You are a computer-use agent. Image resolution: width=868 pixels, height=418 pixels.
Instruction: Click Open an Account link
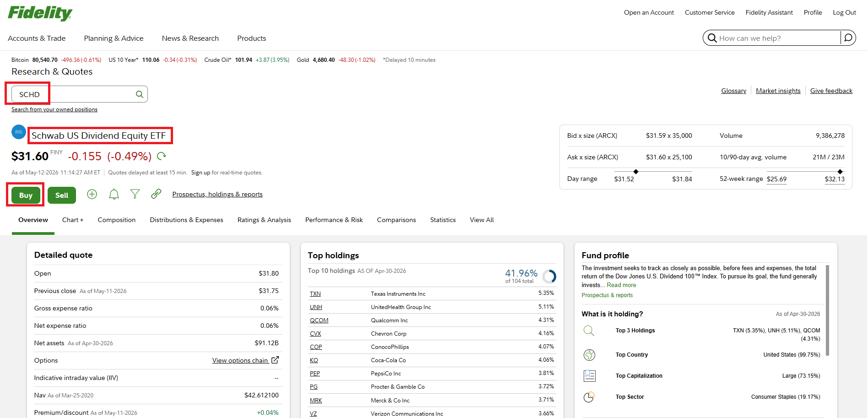pyautogui.click(x=649, y=12)
